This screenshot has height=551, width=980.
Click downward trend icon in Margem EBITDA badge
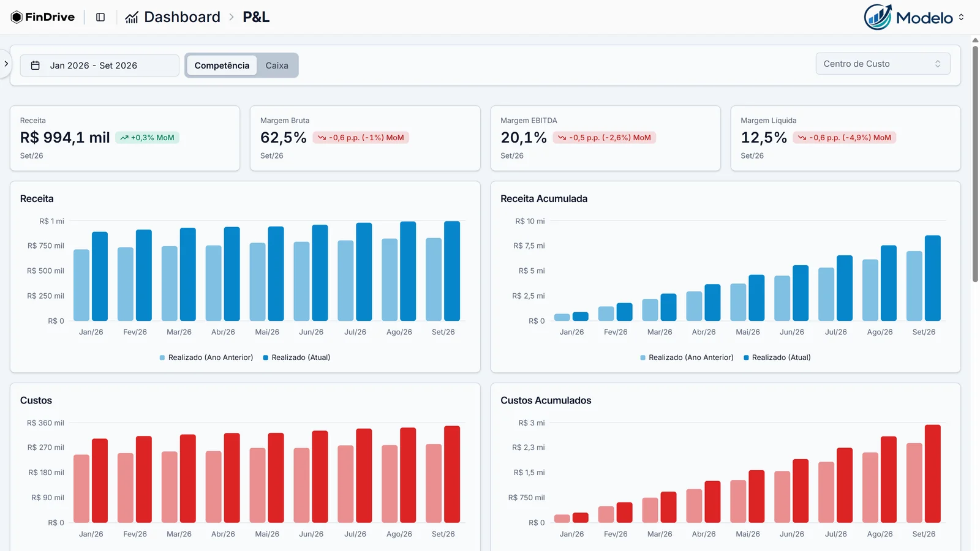click(x=562, y=138)
